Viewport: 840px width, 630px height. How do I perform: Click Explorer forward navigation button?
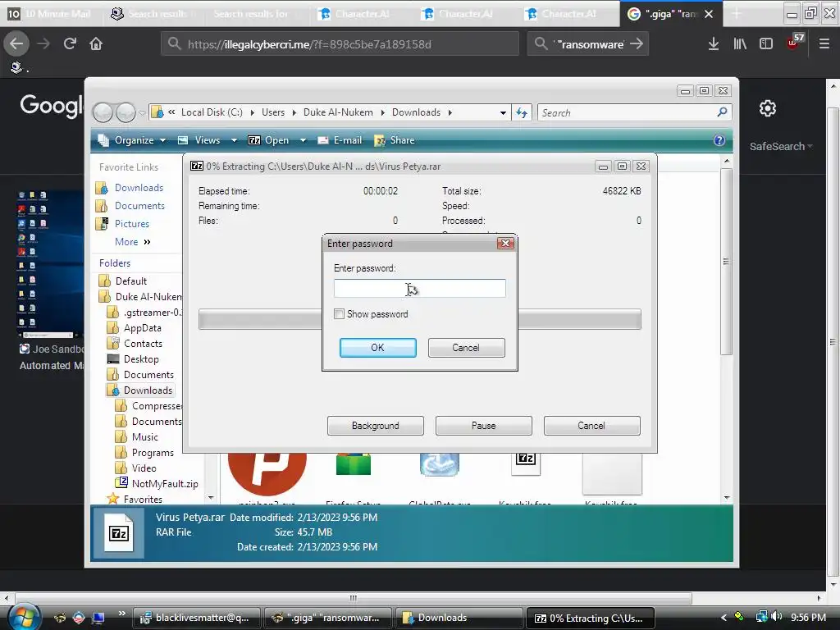tap(126, 112)
